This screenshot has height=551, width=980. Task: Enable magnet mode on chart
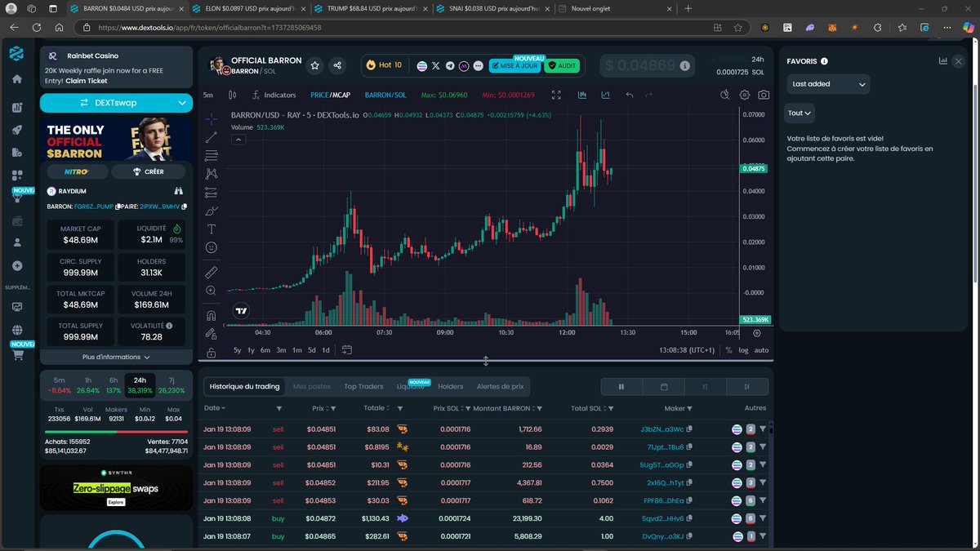211,315
